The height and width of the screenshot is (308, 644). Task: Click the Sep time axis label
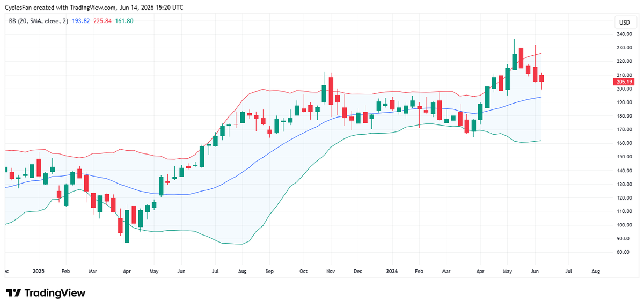coord(269,272)
